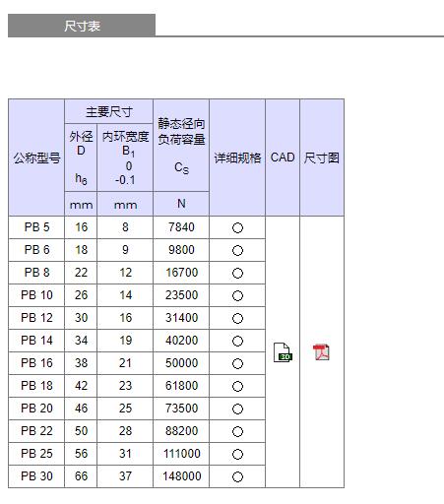Screen dimensions: 444x504
Task: Choose the PB 12 detailed specification circle
Action: pyautogui.click(x=237, y=318)
